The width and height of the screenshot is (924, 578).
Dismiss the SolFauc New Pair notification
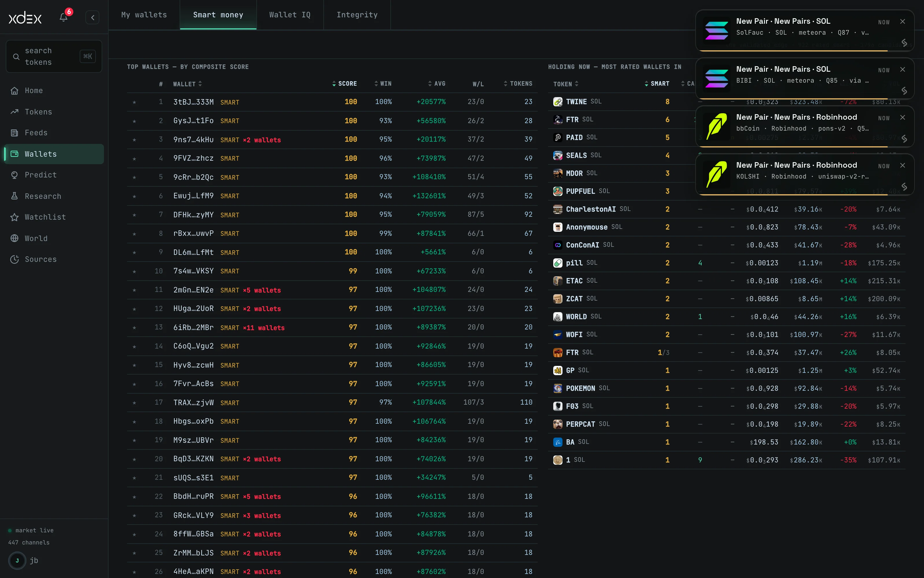tap(903, 22)
